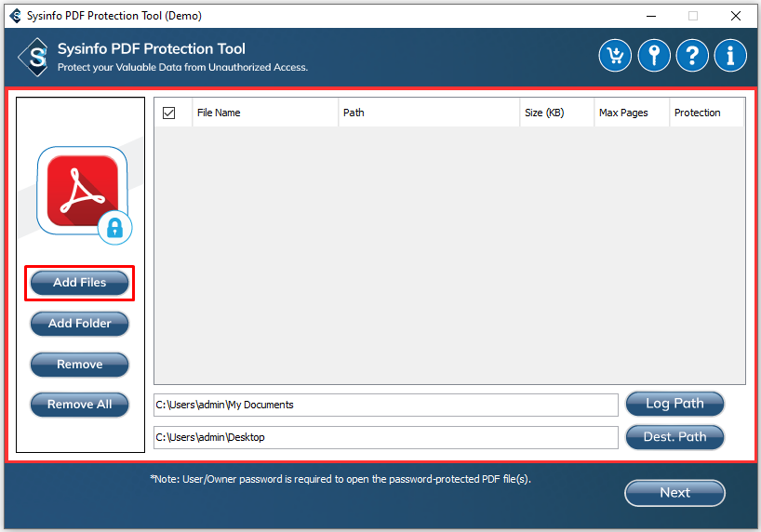The height and width of the screenshot is (532, 761).
Task: Open the key activation icon
Action: click(654, 56)
